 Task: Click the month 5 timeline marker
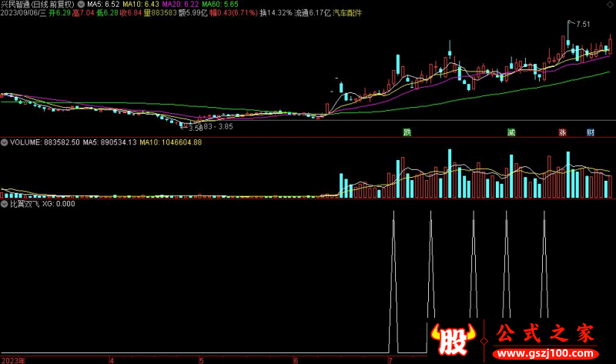pos(202,360)
